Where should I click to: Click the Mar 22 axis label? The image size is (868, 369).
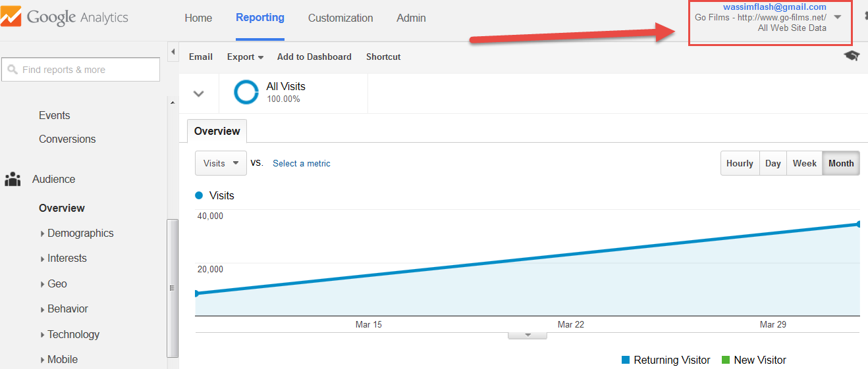click(570, 325)
